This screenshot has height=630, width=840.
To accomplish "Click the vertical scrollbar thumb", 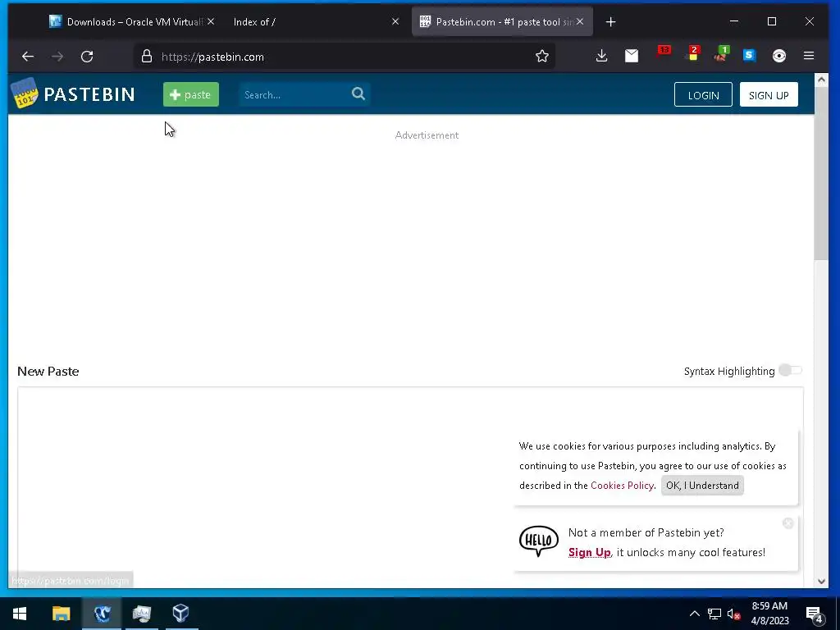I will click(x=821, y=174).
